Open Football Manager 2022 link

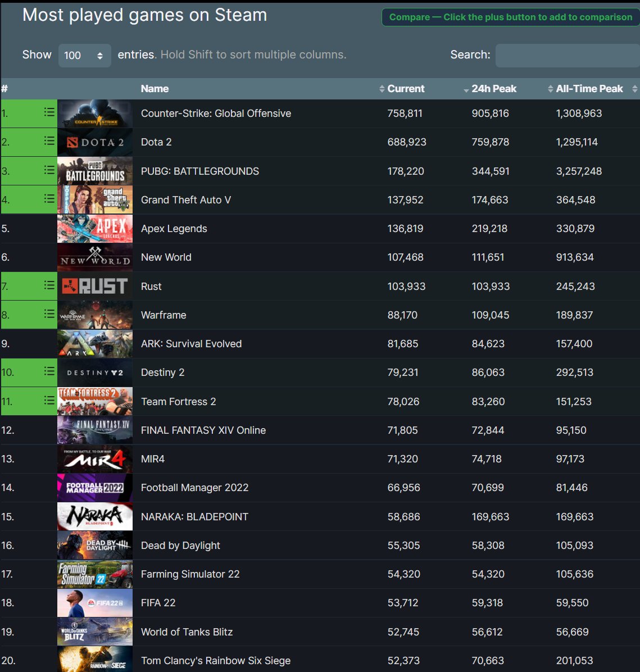coord(194,488)
